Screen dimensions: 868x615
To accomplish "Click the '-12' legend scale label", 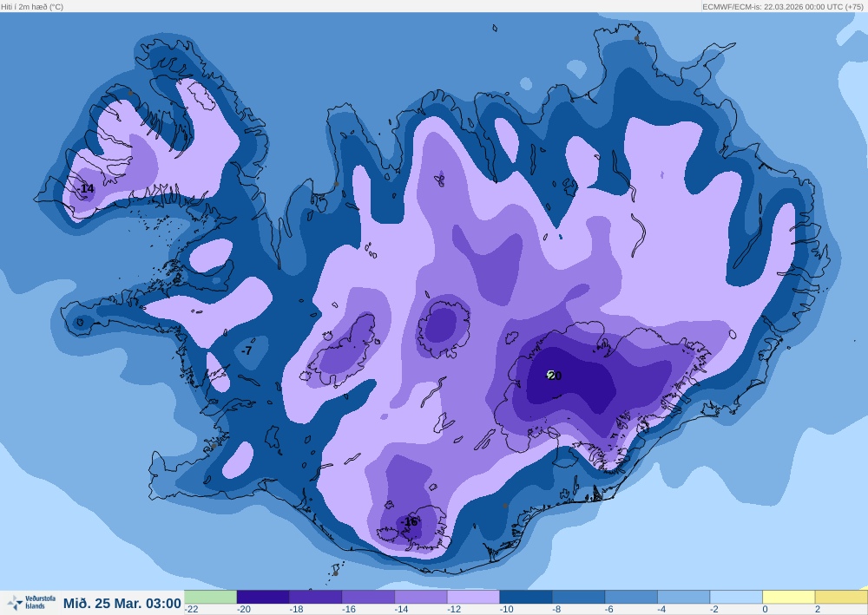I will 454,609.
